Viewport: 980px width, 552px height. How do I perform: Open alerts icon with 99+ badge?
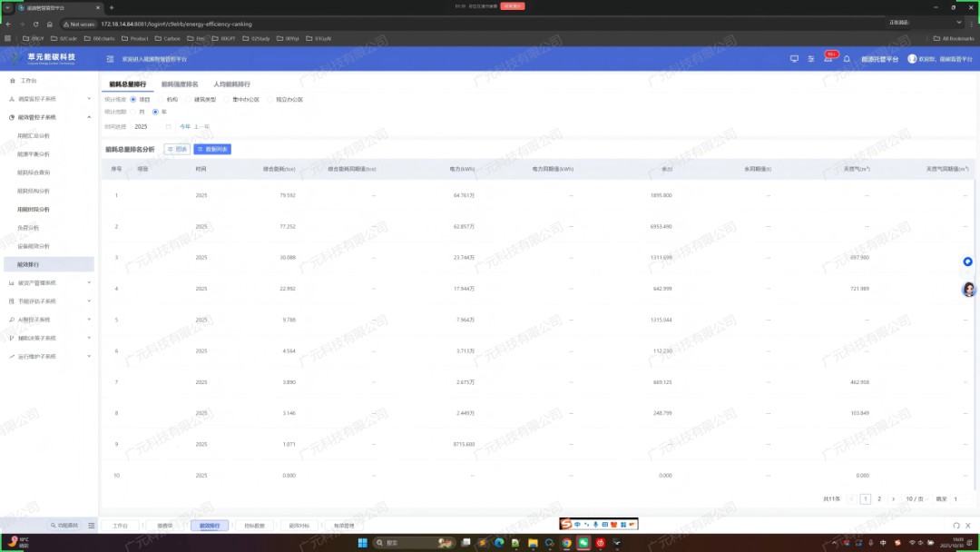828,58
